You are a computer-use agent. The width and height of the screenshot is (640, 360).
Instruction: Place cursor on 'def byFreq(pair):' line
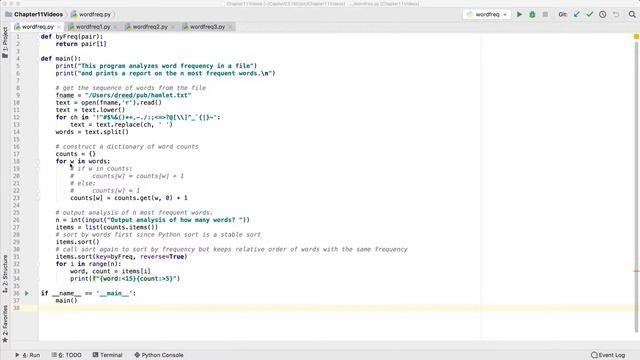point(72,37)
